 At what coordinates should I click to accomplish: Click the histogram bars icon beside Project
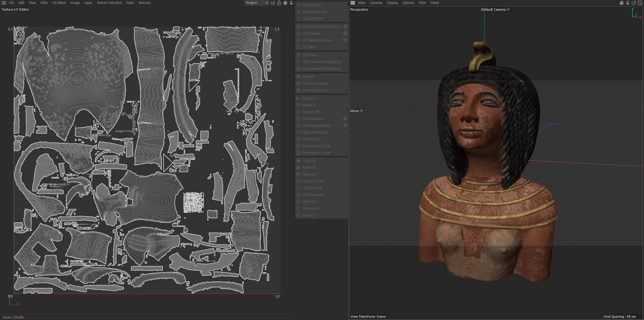[x=273, y=3]
